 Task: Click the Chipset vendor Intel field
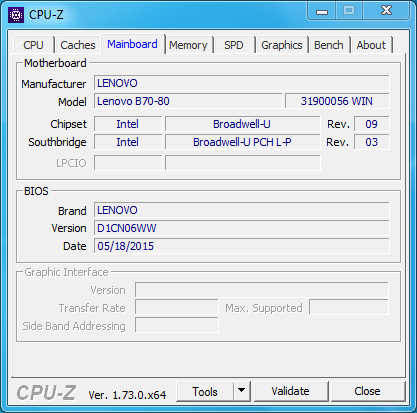click(x=128, y=124)
